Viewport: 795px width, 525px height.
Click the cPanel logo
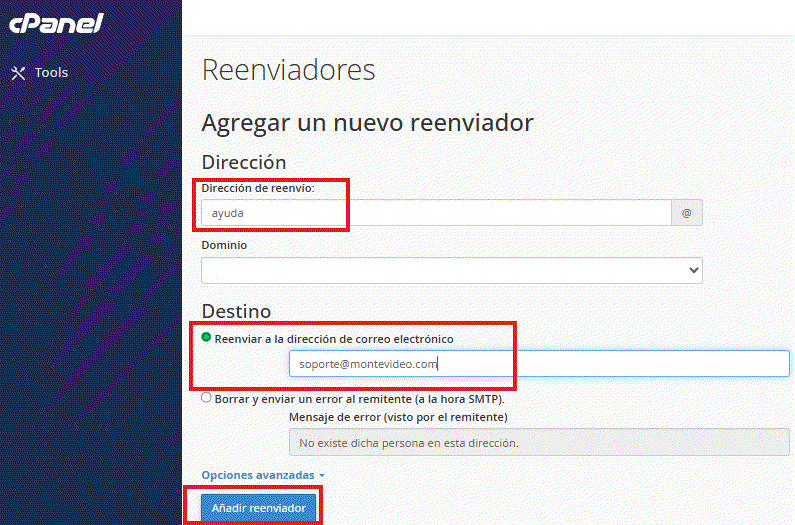[x=56, y=24]
